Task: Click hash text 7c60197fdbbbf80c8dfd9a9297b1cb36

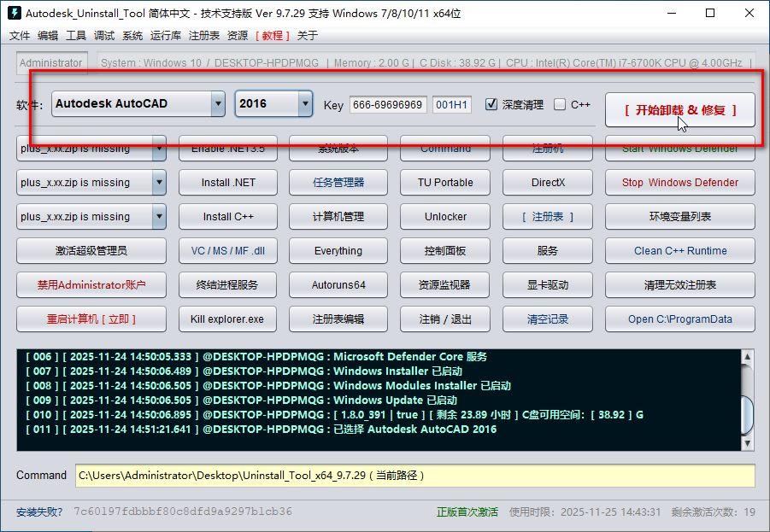Action: pyautogui.click(x=183, y=512)
